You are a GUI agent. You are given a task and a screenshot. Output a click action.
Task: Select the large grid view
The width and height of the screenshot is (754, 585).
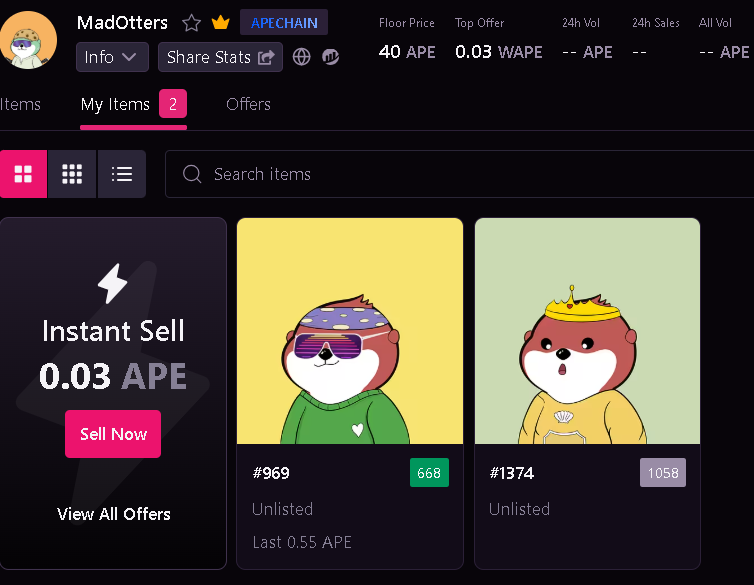click(x=23, y=174)
